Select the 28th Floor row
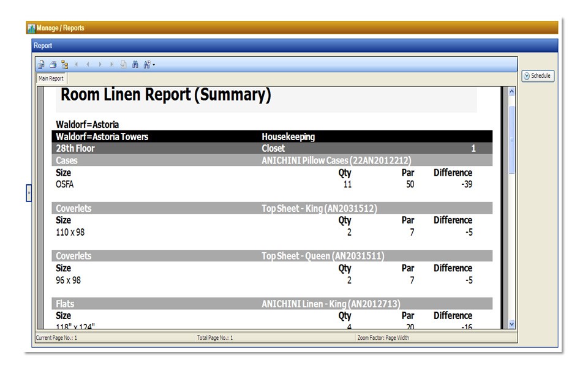The height and width of the screenshot is (382, 588). click(272, 148)
